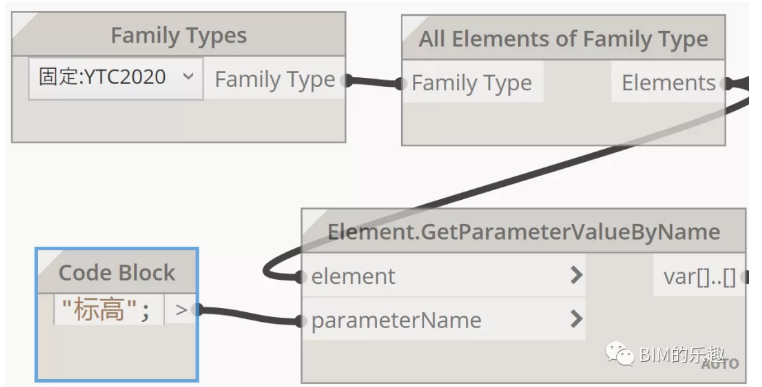
Task: Click the parameterName input port connector
Action: [301, 320]
